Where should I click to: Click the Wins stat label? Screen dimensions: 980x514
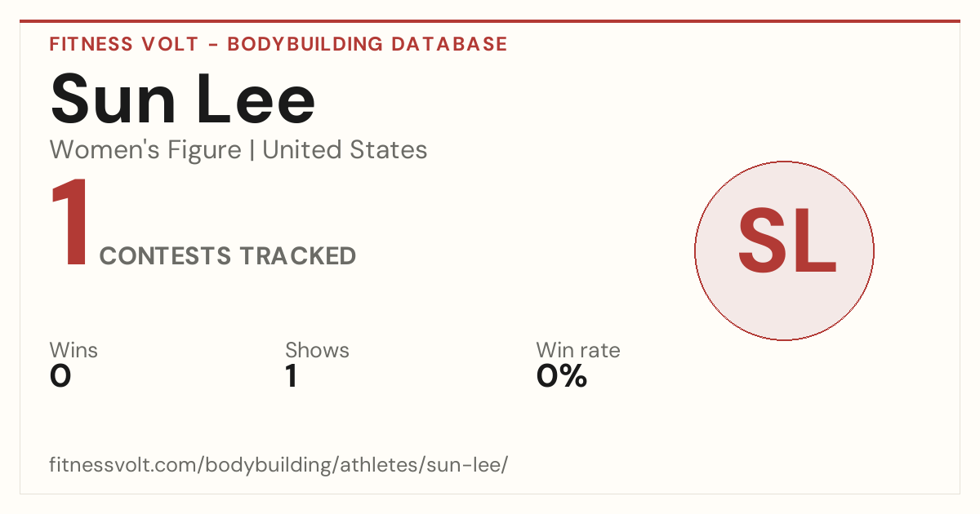(73, 350)
